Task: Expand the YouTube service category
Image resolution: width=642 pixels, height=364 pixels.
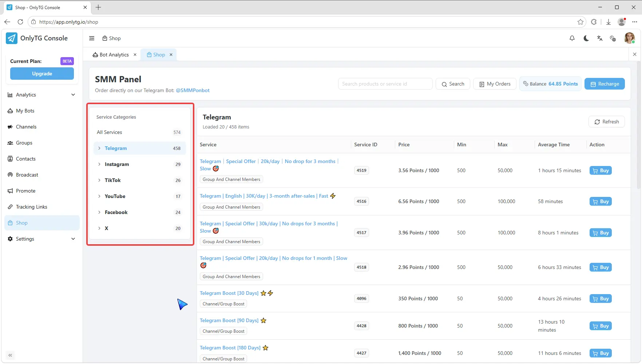Action: click(x=140, y=196)
